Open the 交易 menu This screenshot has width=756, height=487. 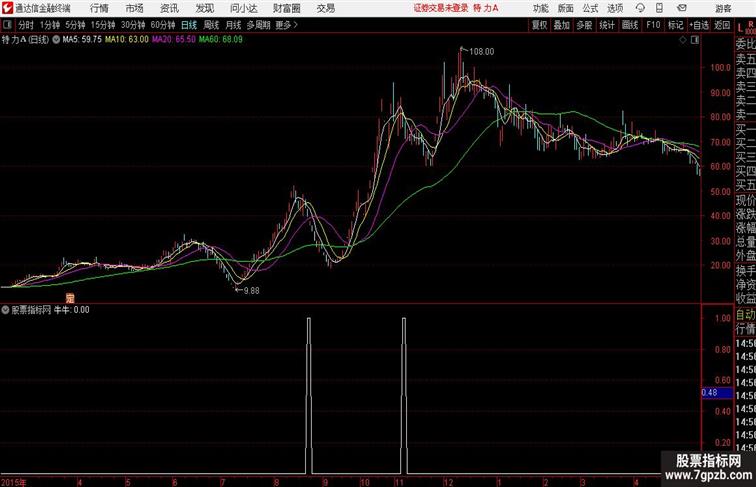[325, 8]
